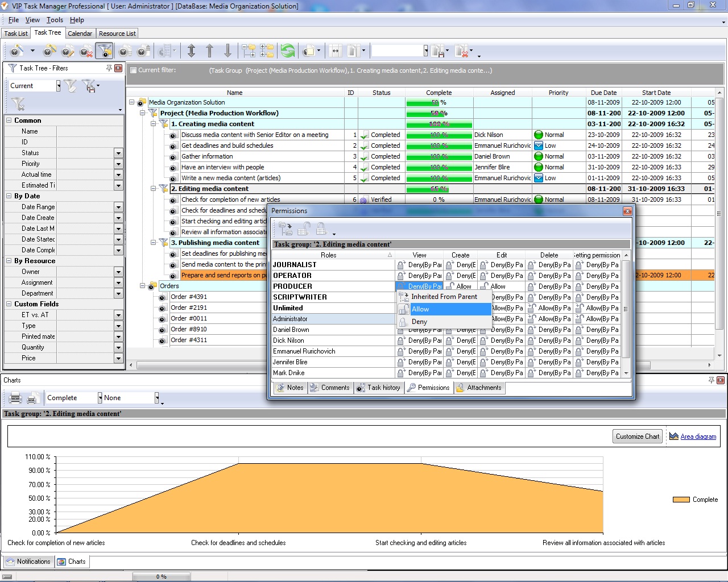Collapse the '1. Creating media content' task group

tap(154, 124)
